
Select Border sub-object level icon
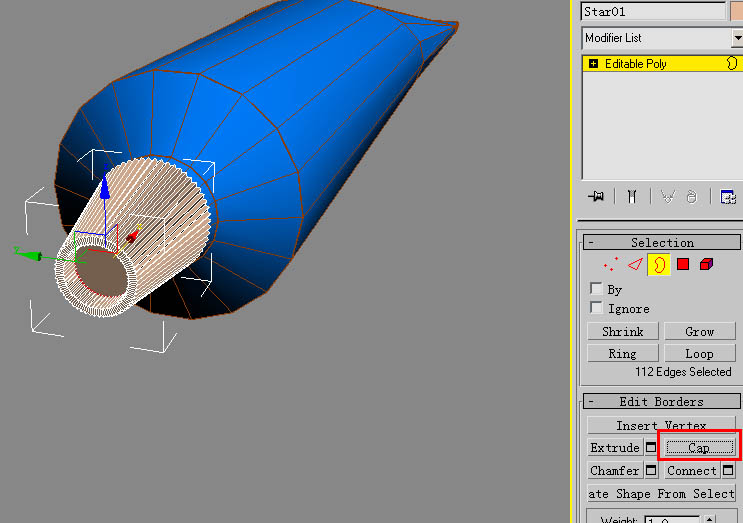click(659, 264)
